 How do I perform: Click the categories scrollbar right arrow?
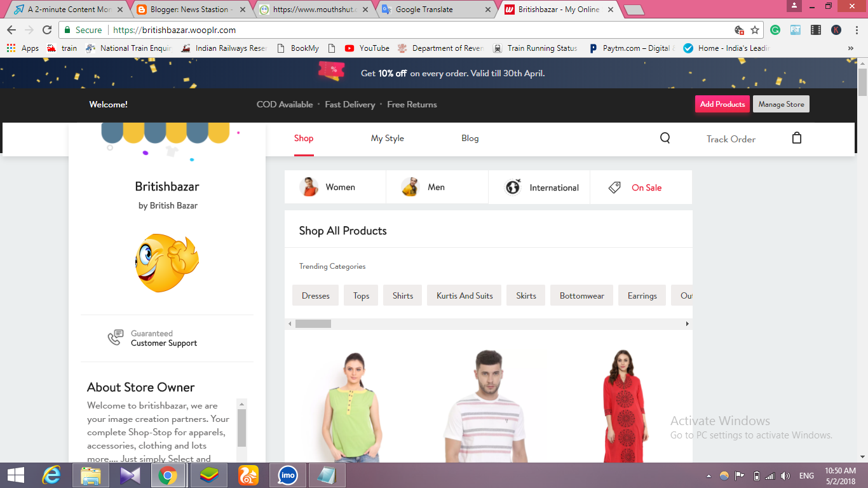tap(687, 324)
